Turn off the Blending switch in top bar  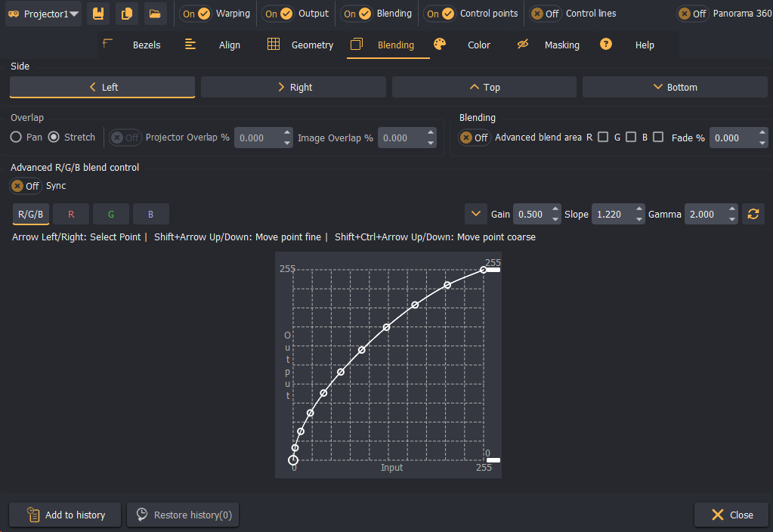pyautogui.click(x=357, y=14)
